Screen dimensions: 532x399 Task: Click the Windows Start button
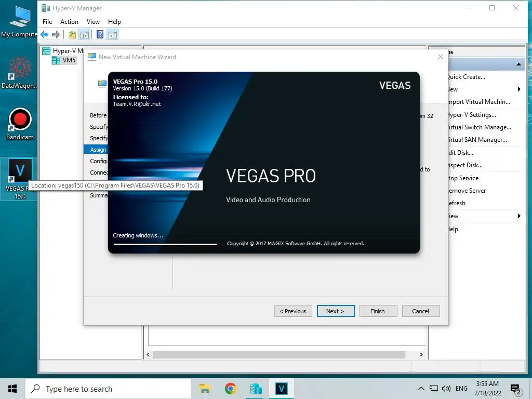12,389
